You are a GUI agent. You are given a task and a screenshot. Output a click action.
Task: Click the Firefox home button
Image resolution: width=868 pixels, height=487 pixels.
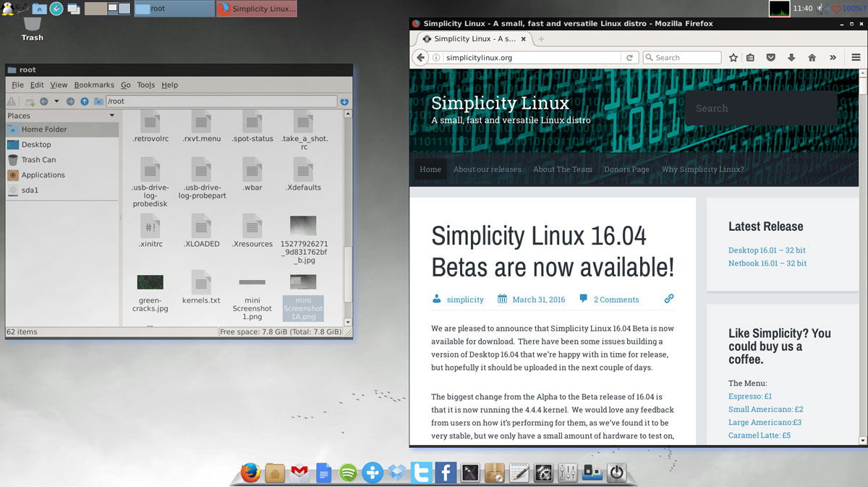coord(812,57)
